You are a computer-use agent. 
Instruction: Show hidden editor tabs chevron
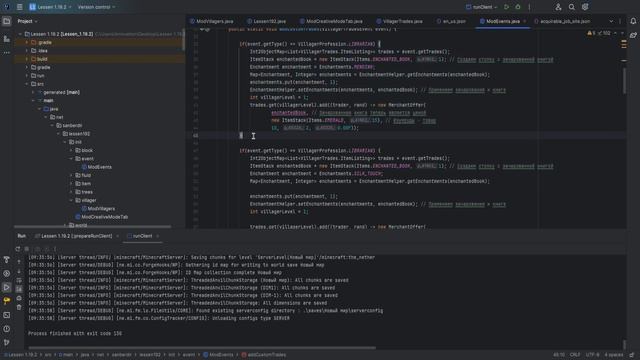click(611, 21)
